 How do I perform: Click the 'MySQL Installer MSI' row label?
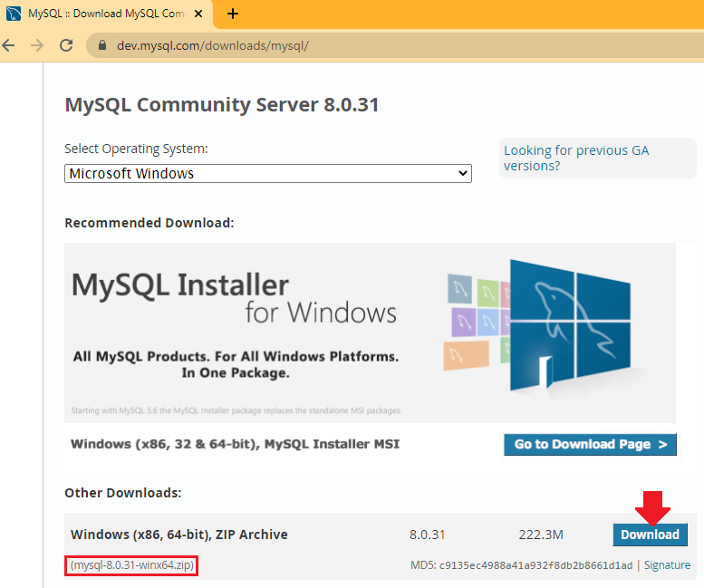tap(235, 444)
